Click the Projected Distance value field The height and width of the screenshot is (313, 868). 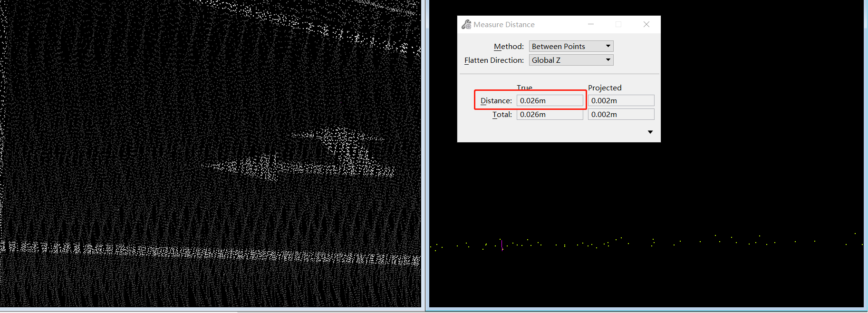pos(621,100)
